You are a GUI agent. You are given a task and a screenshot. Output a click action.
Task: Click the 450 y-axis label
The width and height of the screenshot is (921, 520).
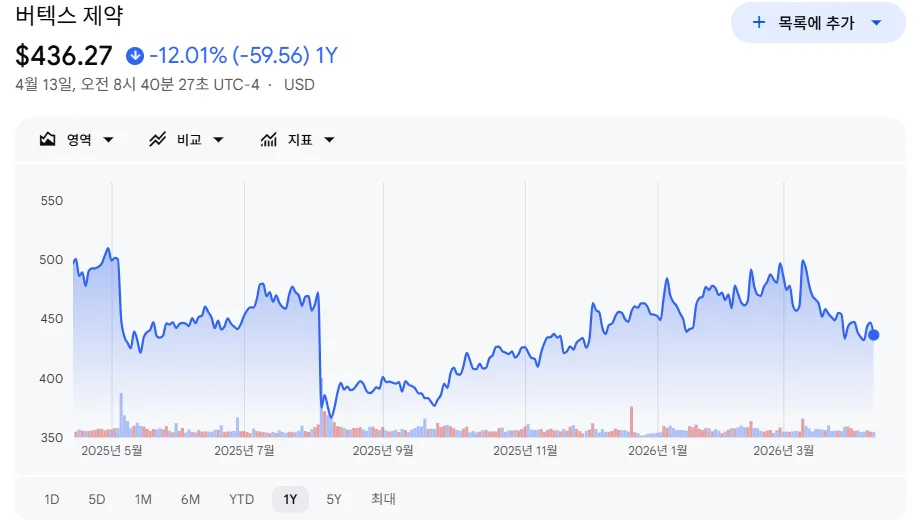[x=51, y=319]
